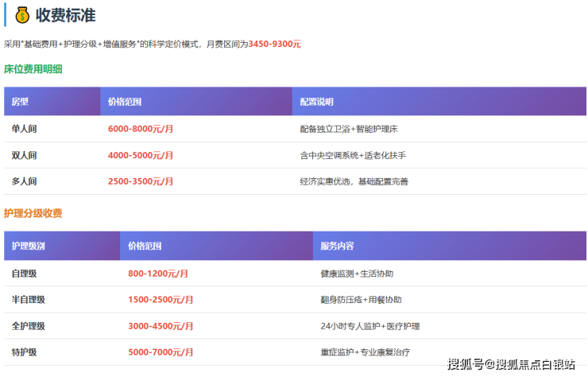Click the money bag icon beside 收费标准
Viewport: 588px width, 377px height.
21,14
